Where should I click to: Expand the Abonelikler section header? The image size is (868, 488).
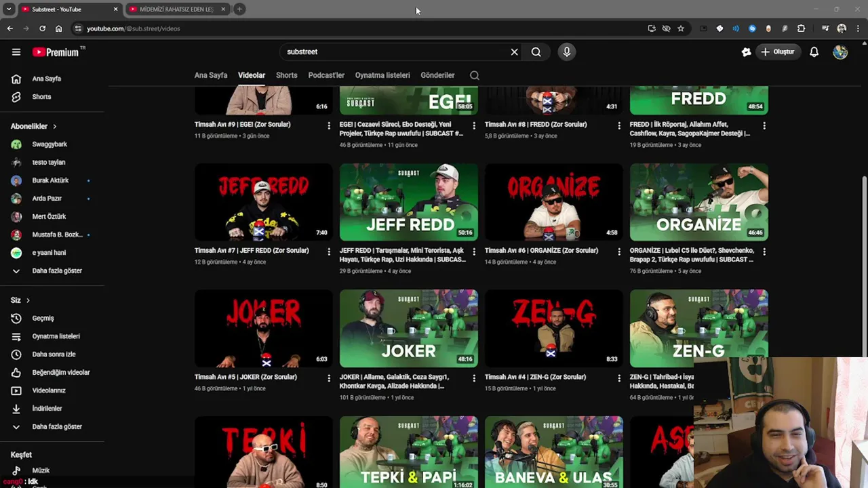[34, 126]
